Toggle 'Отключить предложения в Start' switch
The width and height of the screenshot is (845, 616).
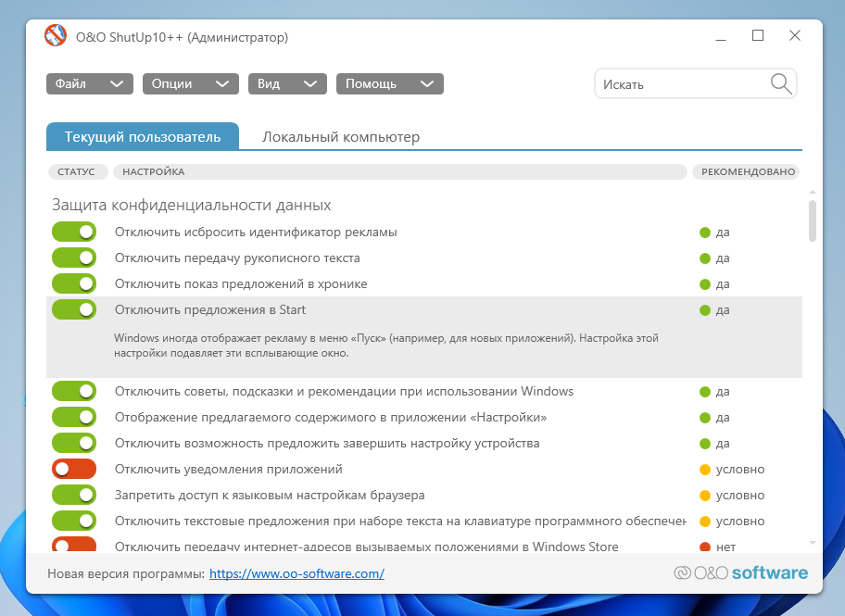[x=74, y=310]
